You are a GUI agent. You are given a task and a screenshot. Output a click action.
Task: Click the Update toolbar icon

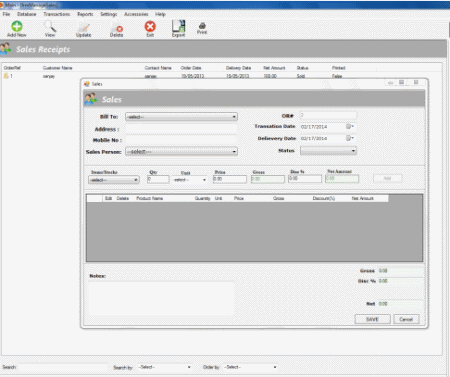83,27
